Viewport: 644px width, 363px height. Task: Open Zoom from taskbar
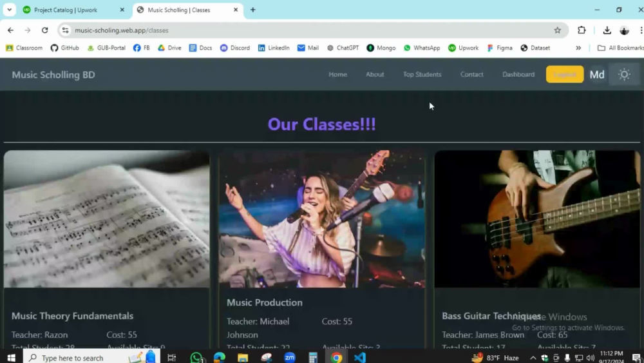[290, 358]
